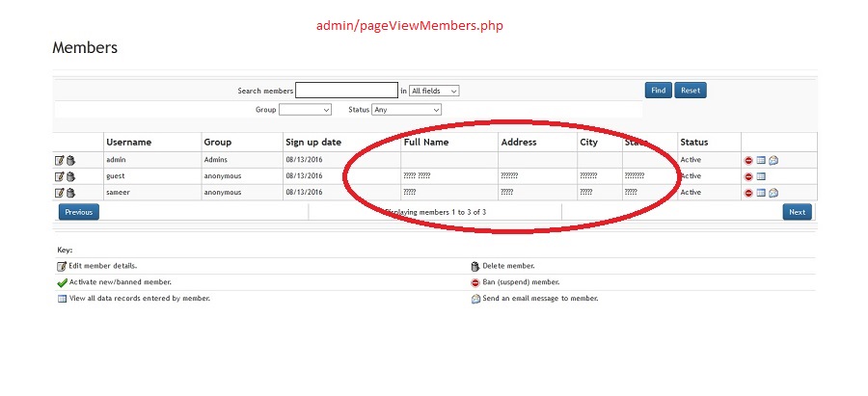The height and width of the screenshot is (396, 868).
Task: Edit member details for sameer
Action: 59,193
